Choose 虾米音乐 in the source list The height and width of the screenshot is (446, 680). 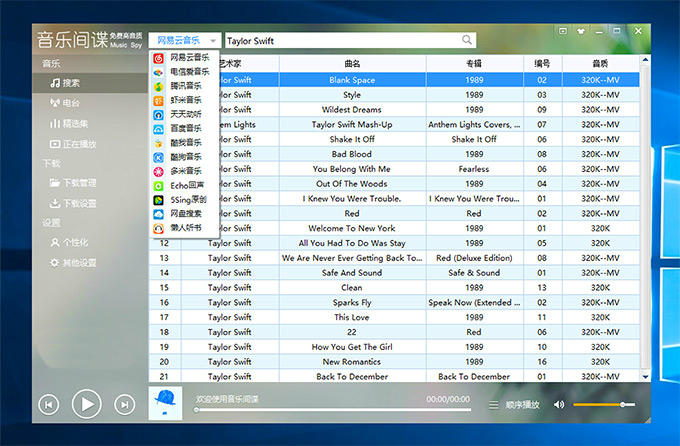pos(184,100)
